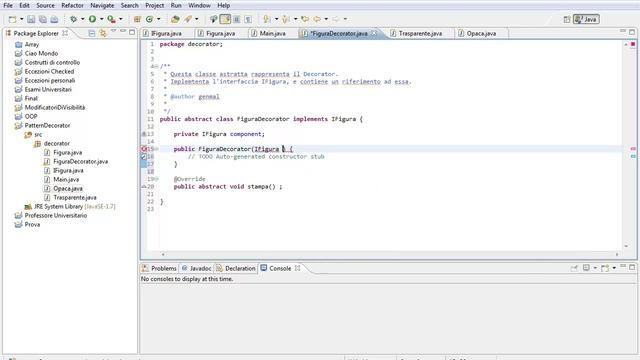Open dropdown next to Open Console icon
The width and height of the screenshot is (640, 360).
tap(614, 268)
